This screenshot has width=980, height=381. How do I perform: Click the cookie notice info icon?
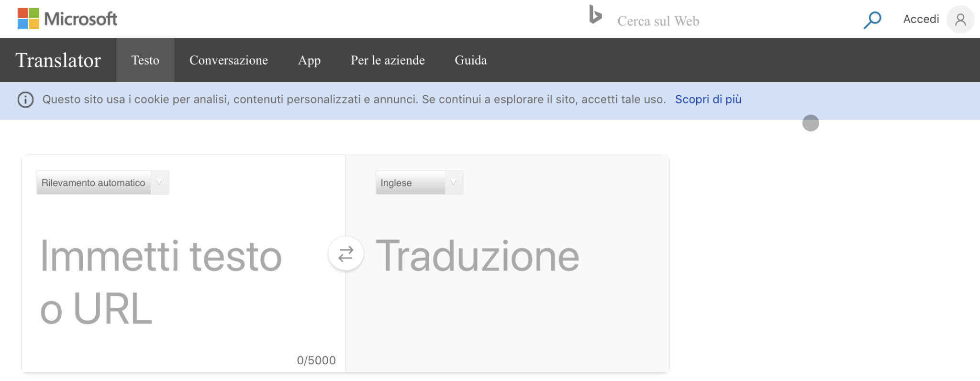click(25, 100)
